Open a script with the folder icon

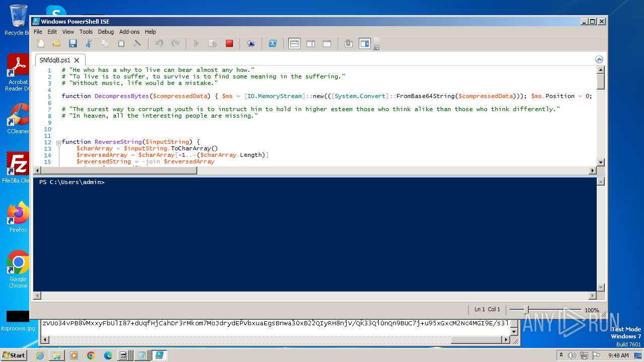pos(57,44)
